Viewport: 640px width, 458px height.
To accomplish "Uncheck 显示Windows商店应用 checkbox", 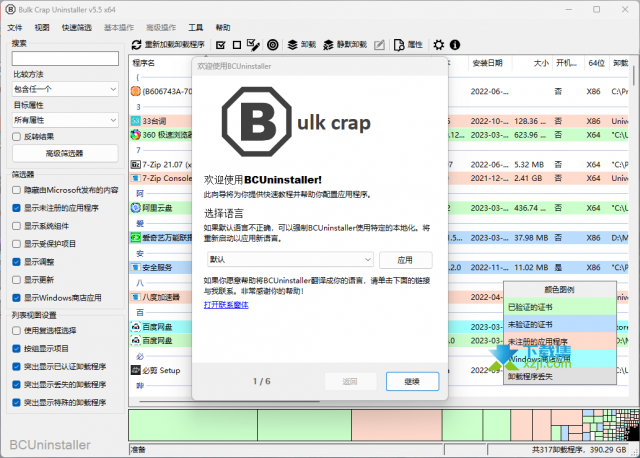I will pyautogui.click(x=16, y=298).
